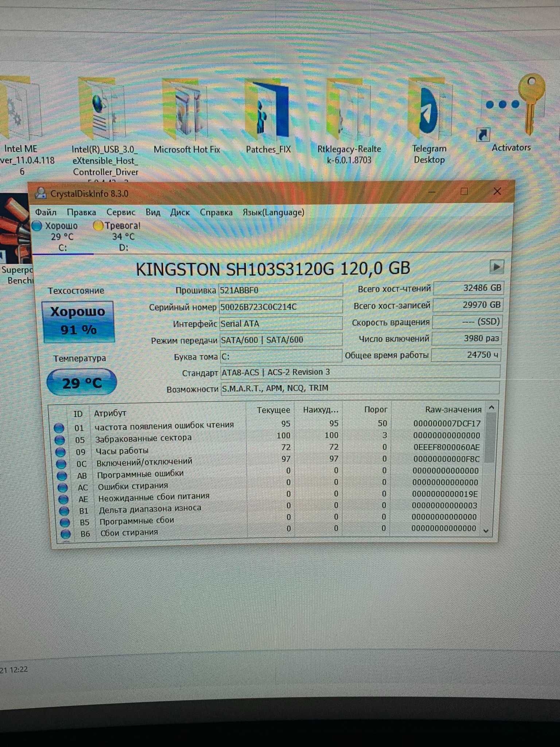This screenshot has width=560, height=747.
Task: Click status dot for attribute AB row
Action: click(62, 476)
